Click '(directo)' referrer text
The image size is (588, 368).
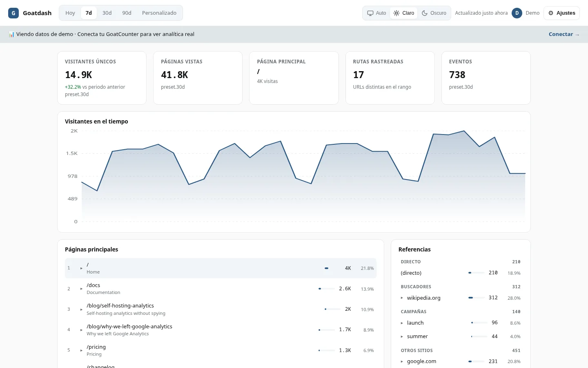[411, 273]
